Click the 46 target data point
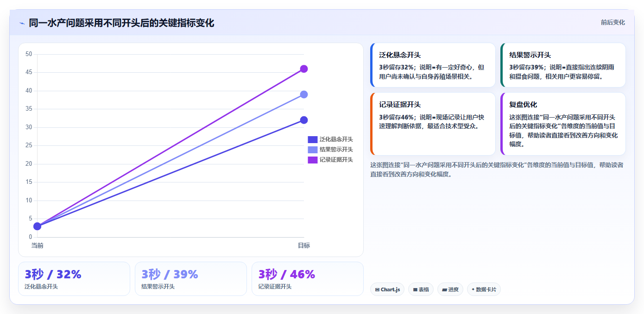 click(x=304, y=69)
